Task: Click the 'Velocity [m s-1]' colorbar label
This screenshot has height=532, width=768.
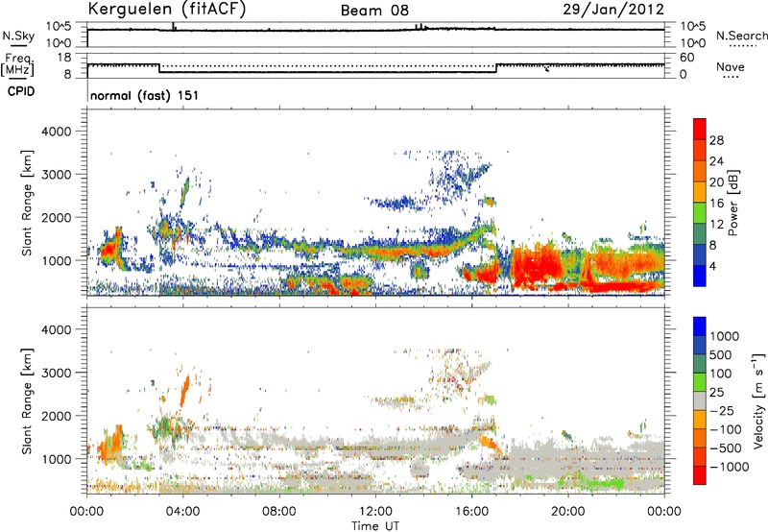Action: coord(758,400)
